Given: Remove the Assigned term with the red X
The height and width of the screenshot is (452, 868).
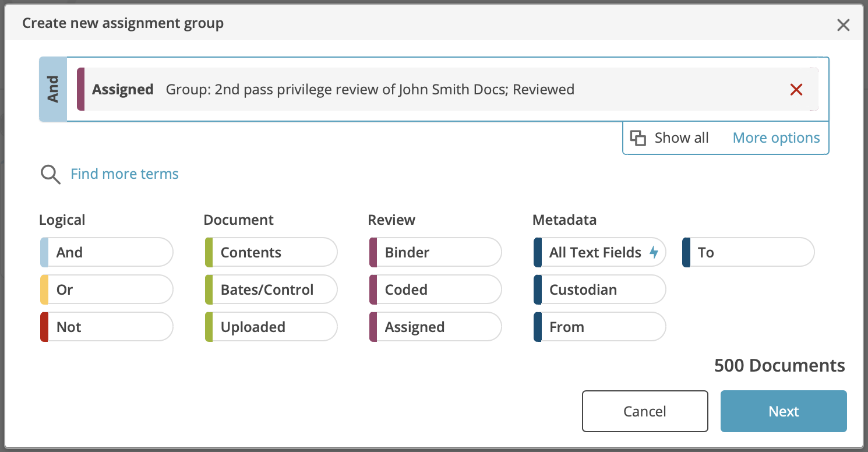Looking at the screenshot, I should [x=797, y=89].
